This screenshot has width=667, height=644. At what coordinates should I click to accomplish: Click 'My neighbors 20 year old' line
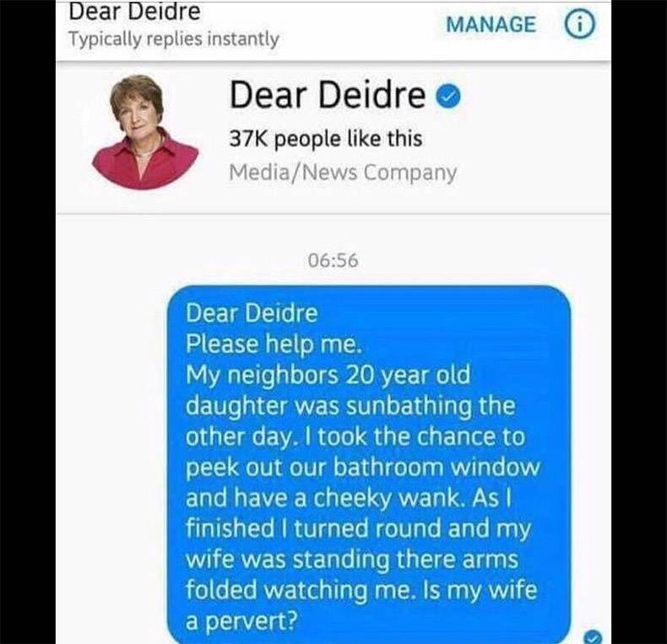click(x=328, y=376)
